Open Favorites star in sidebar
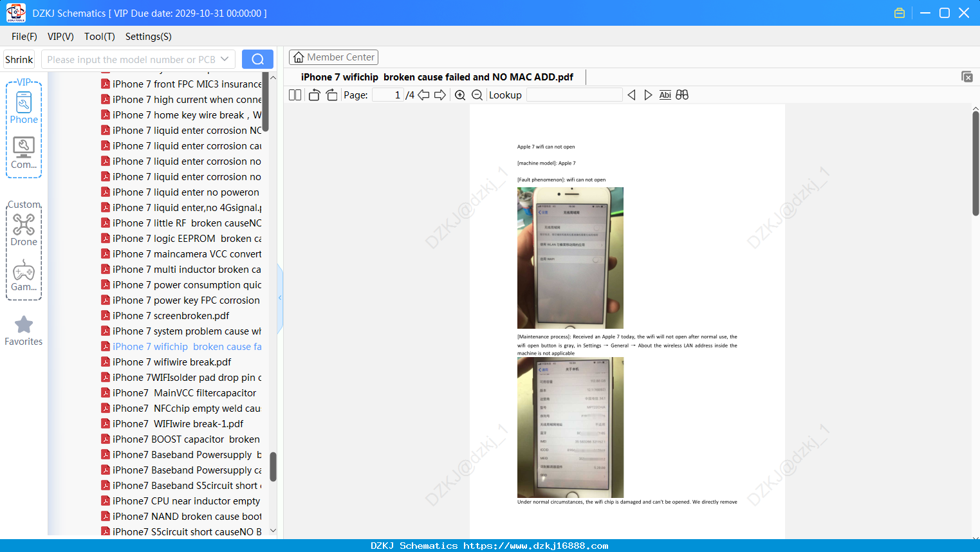The height and width of the screenshot is (552, 980). coord(24,331)
